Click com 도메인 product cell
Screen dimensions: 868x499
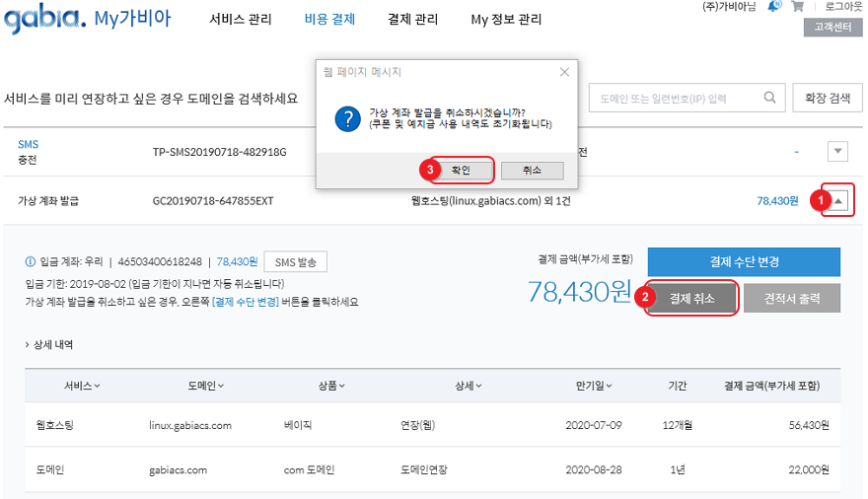[309, 470]
